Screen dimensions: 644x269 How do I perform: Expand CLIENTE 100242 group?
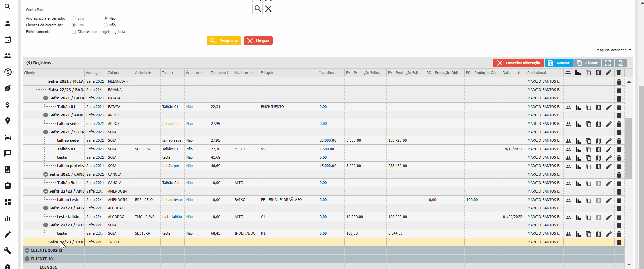click(x=27, y=250)
